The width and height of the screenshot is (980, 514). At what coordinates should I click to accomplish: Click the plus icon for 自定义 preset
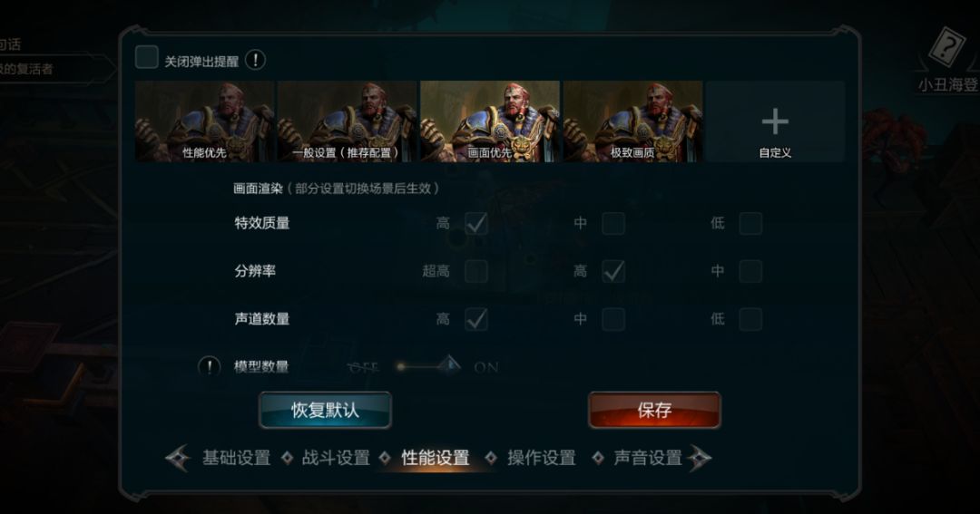[775, 121]
